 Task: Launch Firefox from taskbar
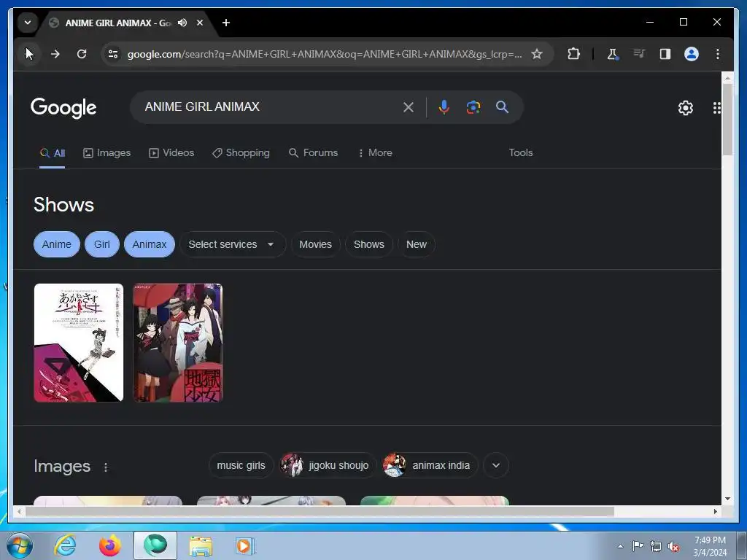(x=110, y=545)
